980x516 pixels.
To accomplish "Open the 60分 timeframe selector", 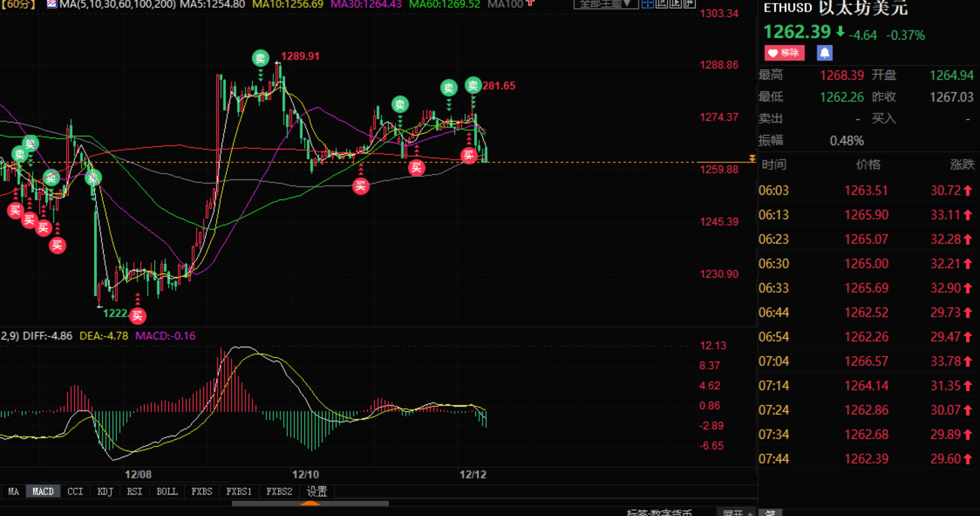I will [19, 4].
